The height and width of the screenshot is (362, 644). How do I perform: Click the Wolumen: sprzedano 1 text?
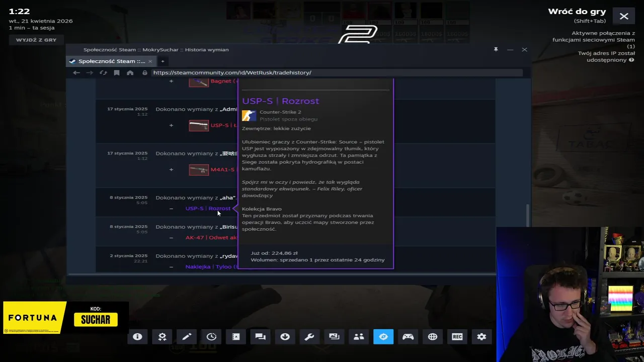pos(317,260)
